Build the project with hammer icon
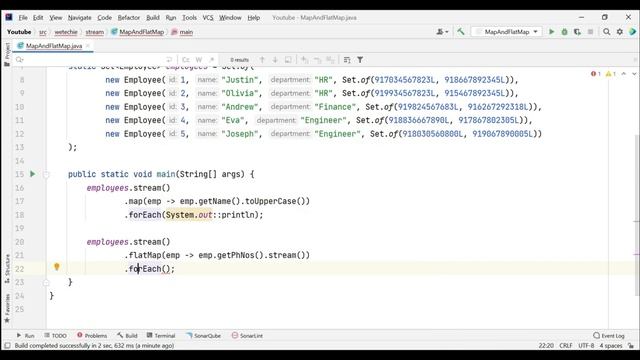Viewport: 640px width, 360px height. coord(461,31)
